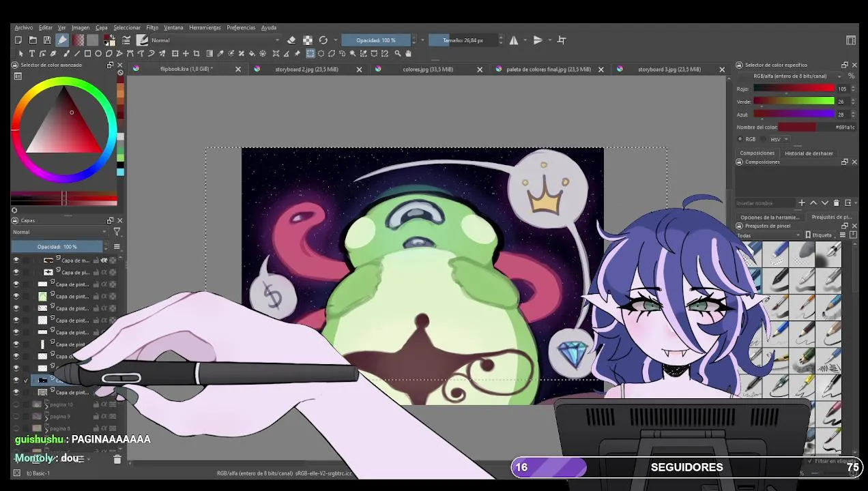Select the zoom magnifier tool
The width and height of the screenshot is (868, 491).
(398, 53)
